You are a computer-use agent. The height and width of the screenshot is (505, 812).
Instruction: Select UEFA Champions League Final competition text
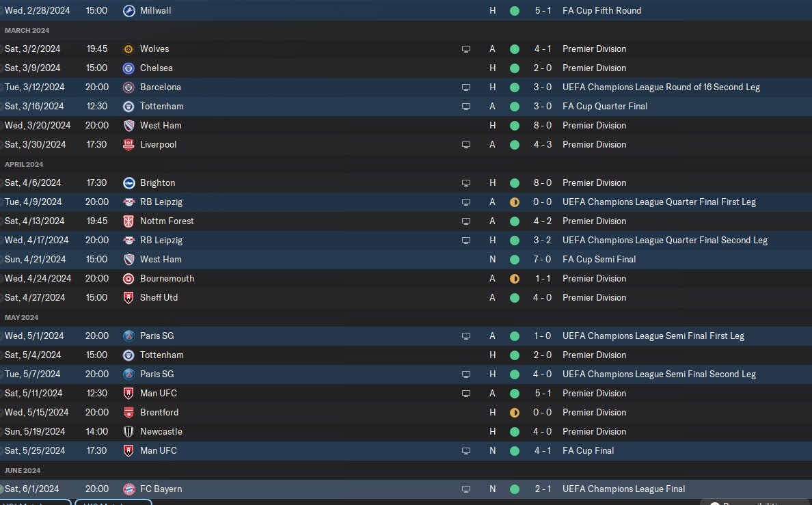(x=623, y=489)
